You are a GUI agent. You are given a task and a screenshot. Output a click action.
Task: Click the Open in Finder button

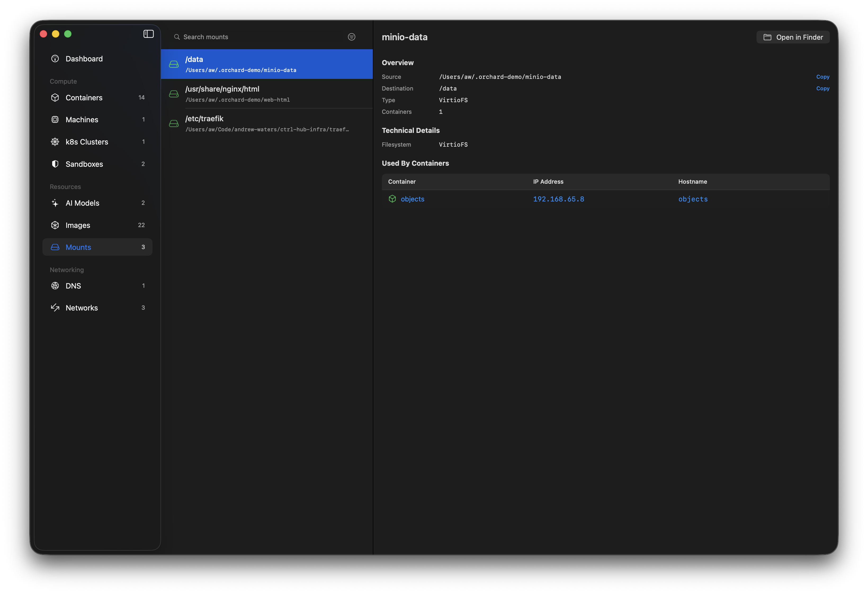tap(793, 37)
